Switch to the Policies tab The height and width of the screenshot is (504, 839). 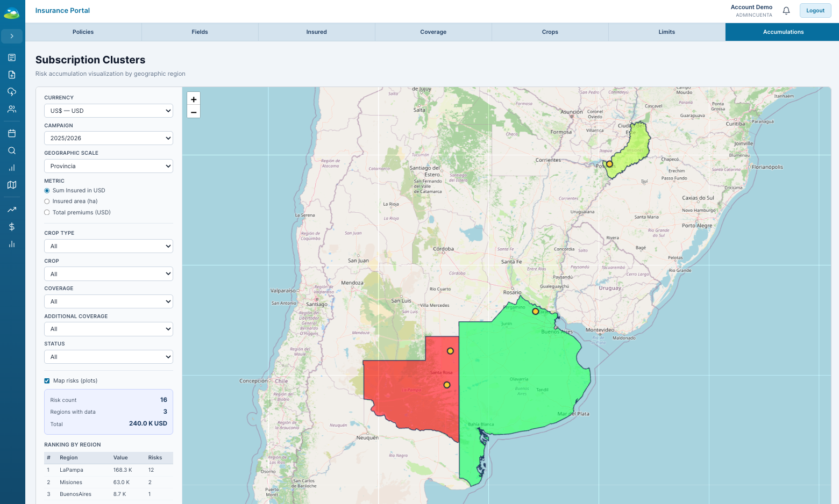(83, 32)
